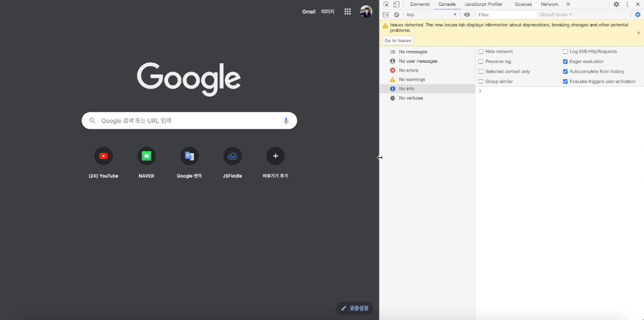Viewport: 644px width, 320px height.
Task: Close the DevTools panel
Action: tap(638, 5)
